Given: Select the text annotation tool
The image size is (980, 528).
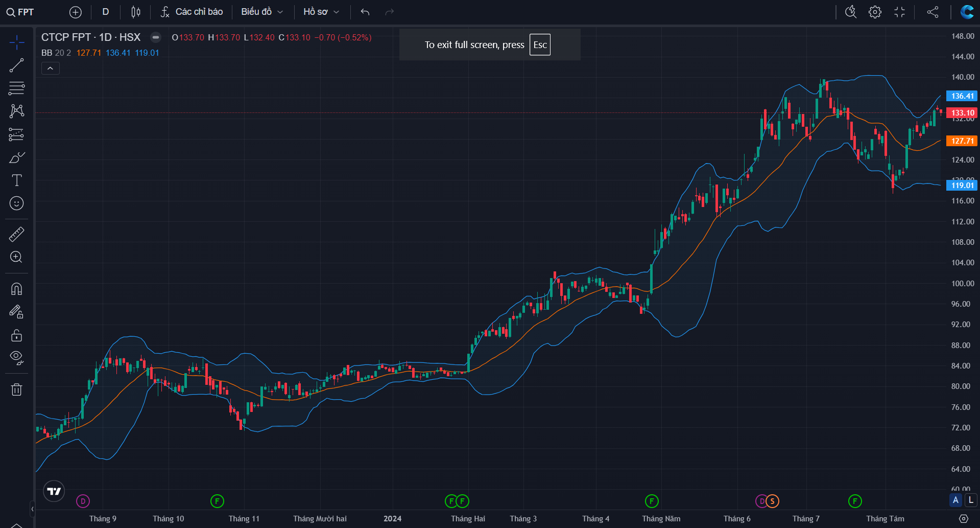Looking at the screenshot, I should tap(16, 180).
